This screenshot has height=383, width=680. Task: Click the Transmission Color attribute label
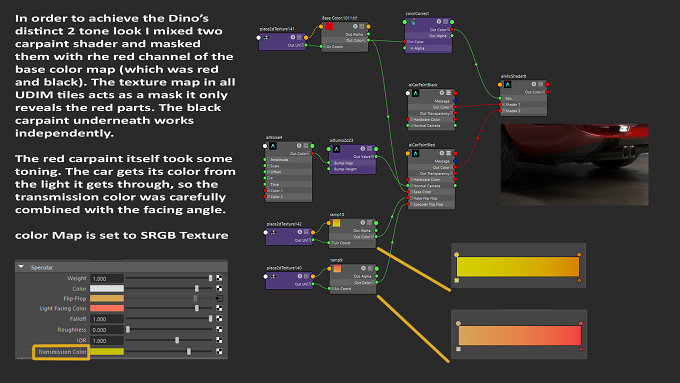(x=62, y=352)
